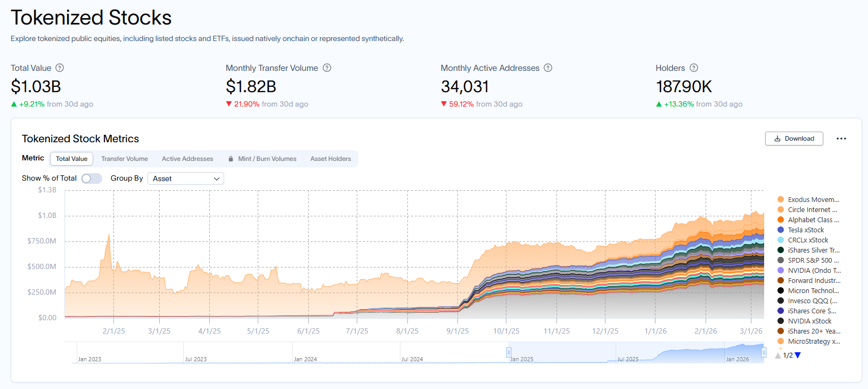Image resolution: width=868 pixels, height=389 pixels.
Task: Toggle Exodus Movement legend entry
Action: coord(813,200)
